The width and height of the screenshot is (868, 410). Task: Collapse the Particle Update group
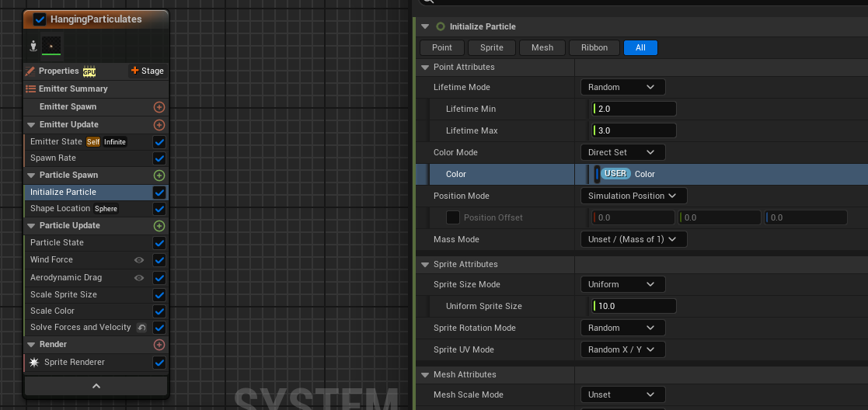pos(31,226)
